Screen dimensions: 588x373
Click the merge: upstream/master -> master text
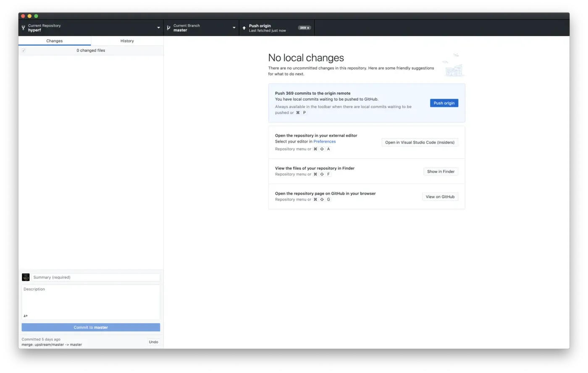click(x=52, y=344)
